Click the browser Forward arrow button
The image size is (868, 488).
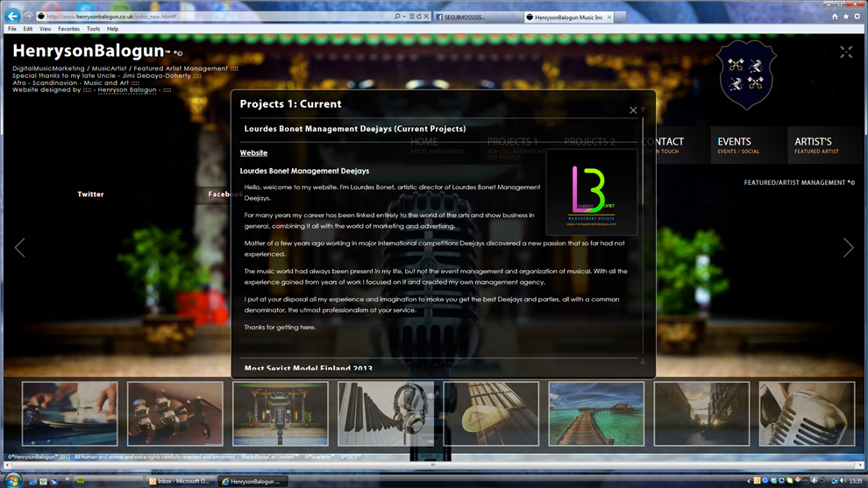pyautogui.click(x=28, y=17)
